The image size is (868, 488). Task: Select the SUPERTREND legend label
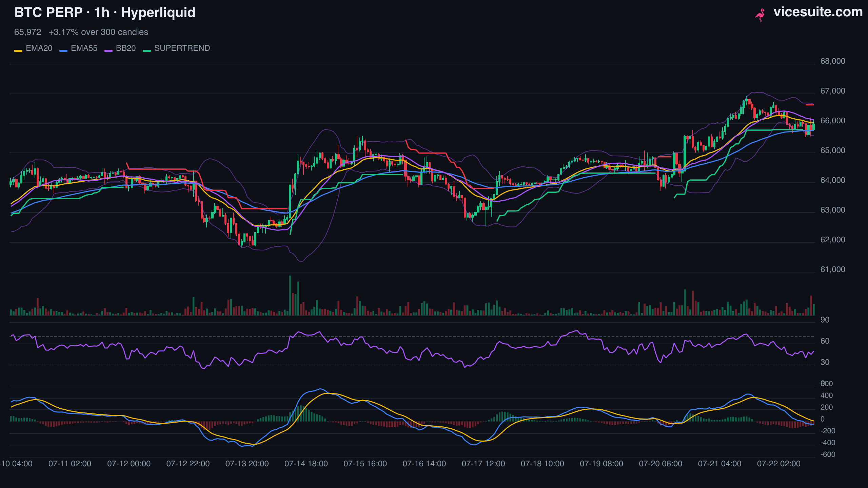coord(182,48)
